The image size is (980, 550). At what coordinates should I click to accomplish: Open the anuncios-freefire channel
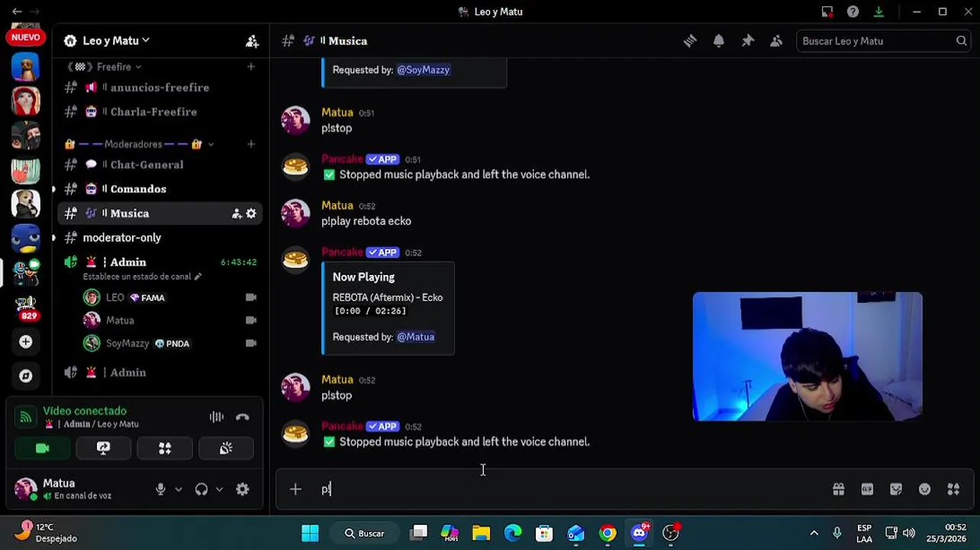[160, 88]
